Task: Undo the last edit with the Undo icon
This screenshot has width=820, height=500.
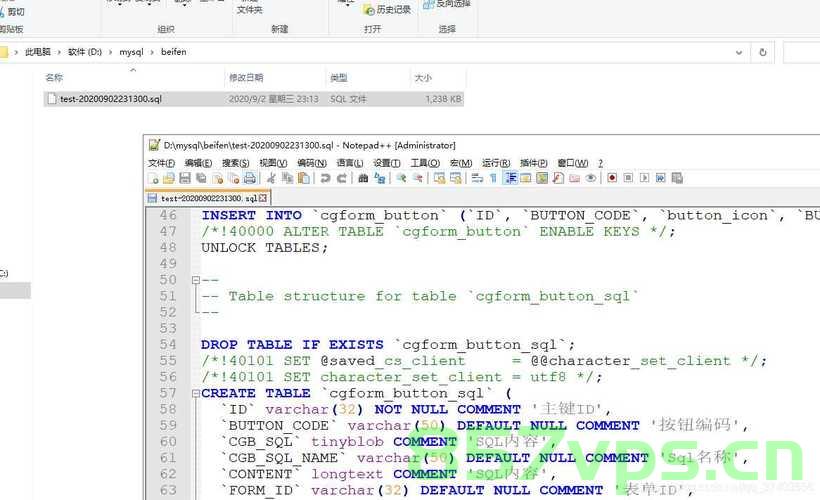Action: coord(325,178)
